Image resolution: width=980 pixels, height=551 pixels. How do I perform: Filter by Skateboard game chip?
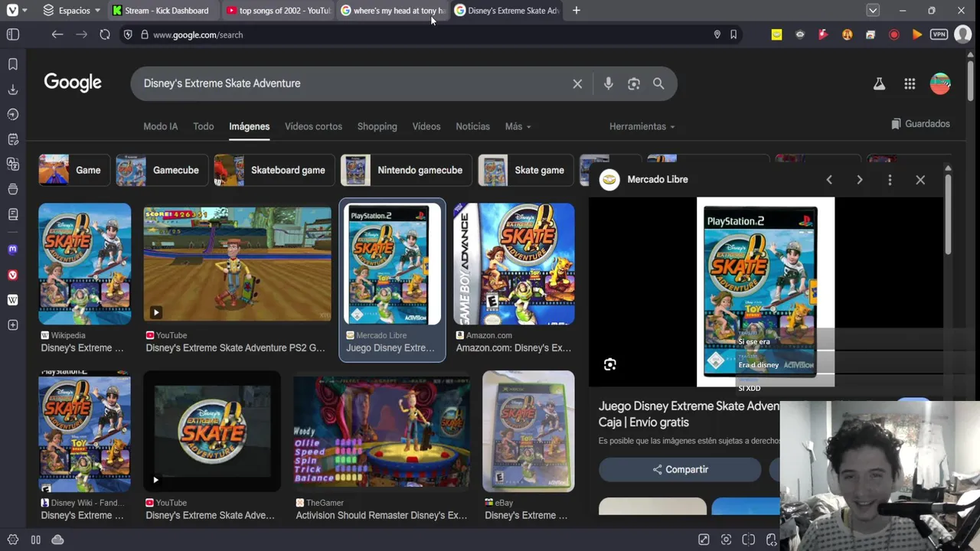(273, 170)
